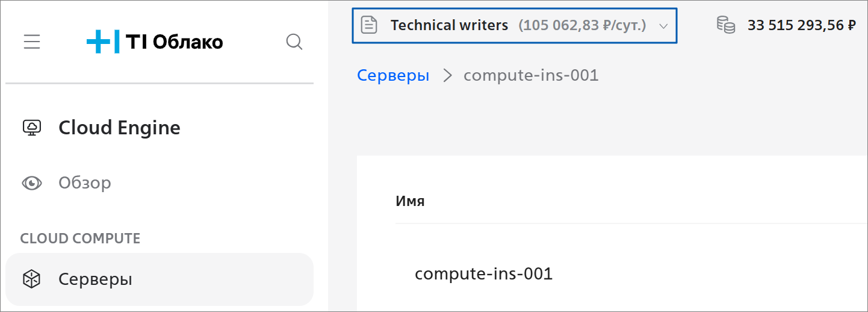Image resolution: width=868 pixels, height=312 pixels.
Task: Click compute-ins-001 in the breadcrumb
Action: pos(530,75)
